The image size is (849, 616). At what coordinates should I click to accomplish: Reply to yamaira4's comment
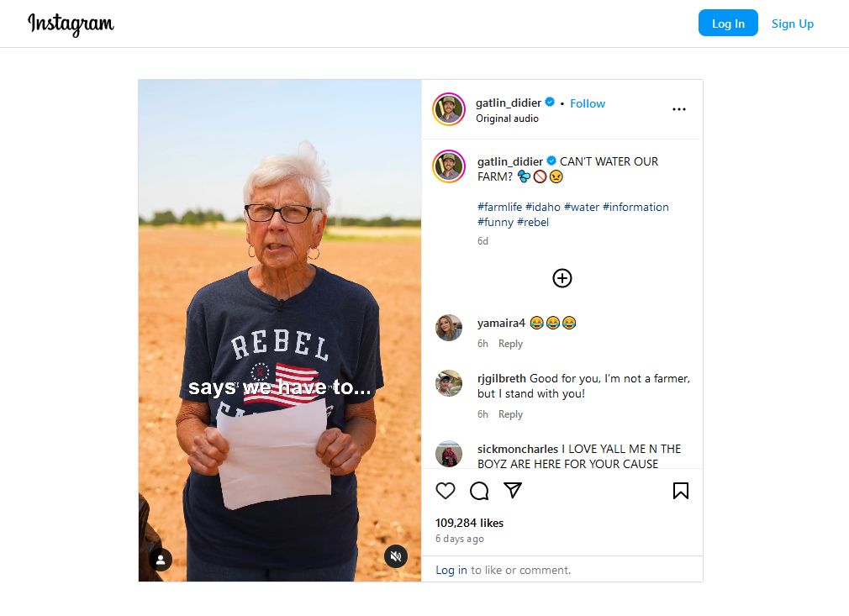click(x=510, y=344)
